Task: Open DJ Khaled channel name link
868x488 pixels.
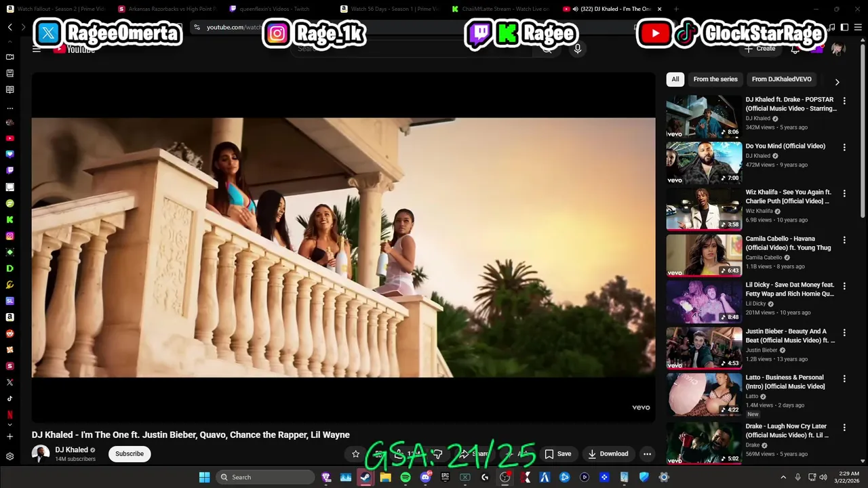Action: [71, 450]
